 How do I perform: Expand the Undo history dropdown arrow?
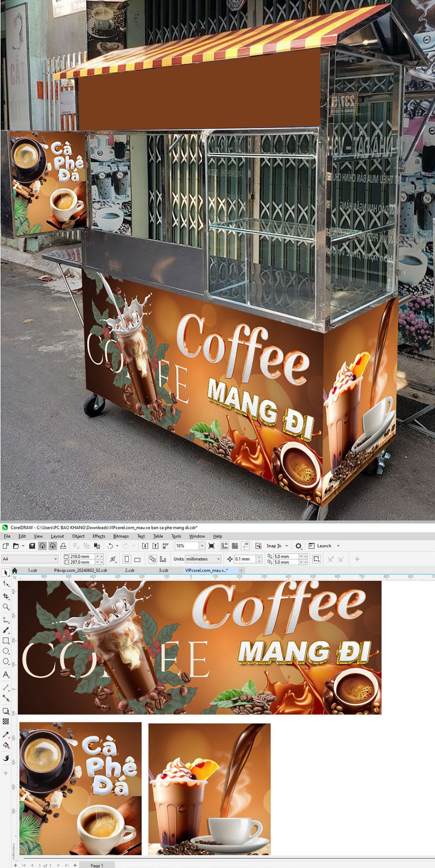click(x=117, y=546)
